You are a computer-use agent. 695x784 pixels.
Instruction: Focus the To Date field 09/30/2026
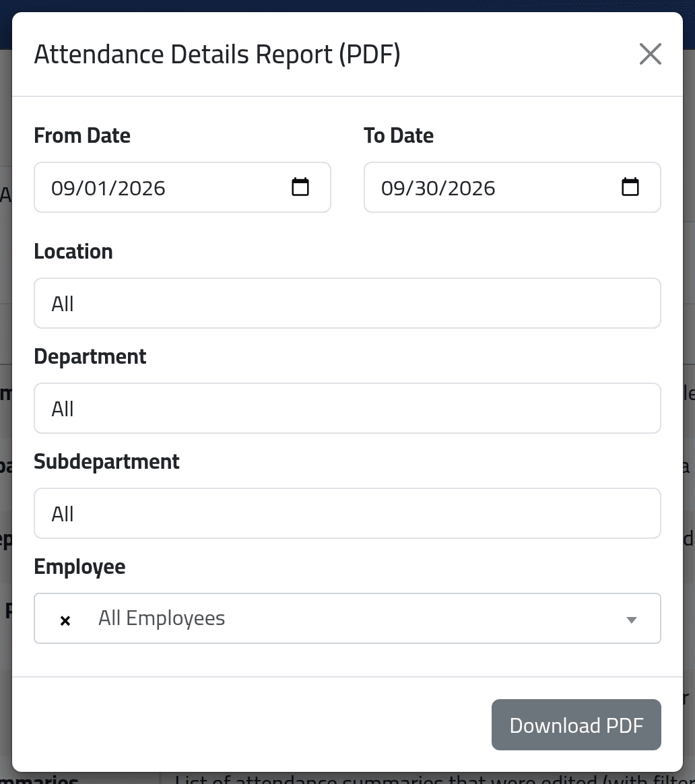pos(512,187)
